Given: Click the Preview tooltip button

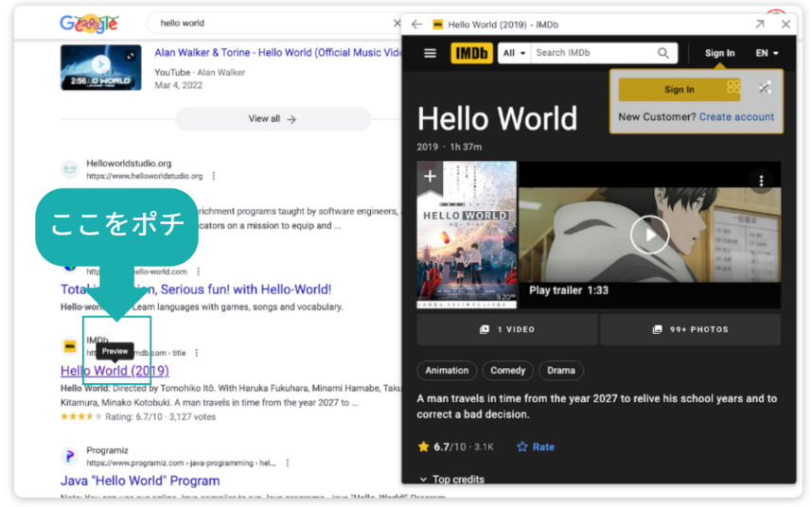Looking at the screenshot, I should point(115,351).
